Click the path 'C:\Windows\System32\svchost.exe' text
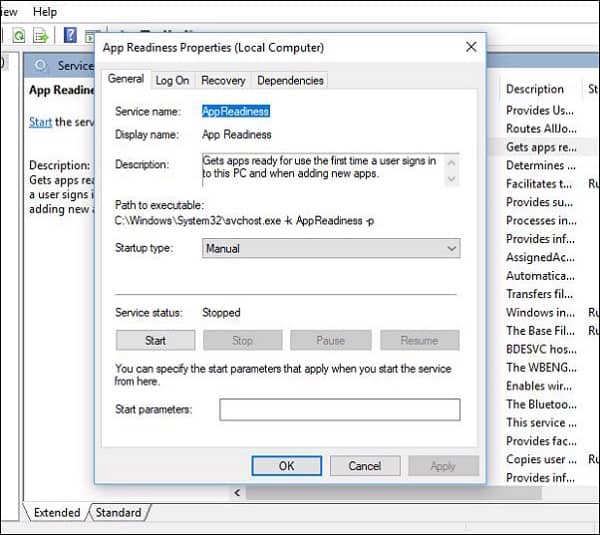The height and width of the screenshot is (535, 600). click(x=197, y=221)
